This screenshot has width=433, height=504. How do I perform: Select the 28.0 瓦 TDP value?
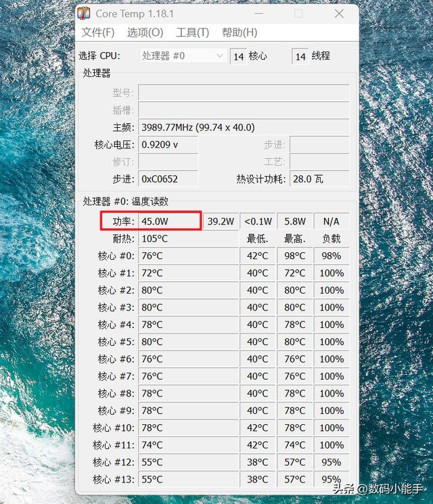click(319, 179)
